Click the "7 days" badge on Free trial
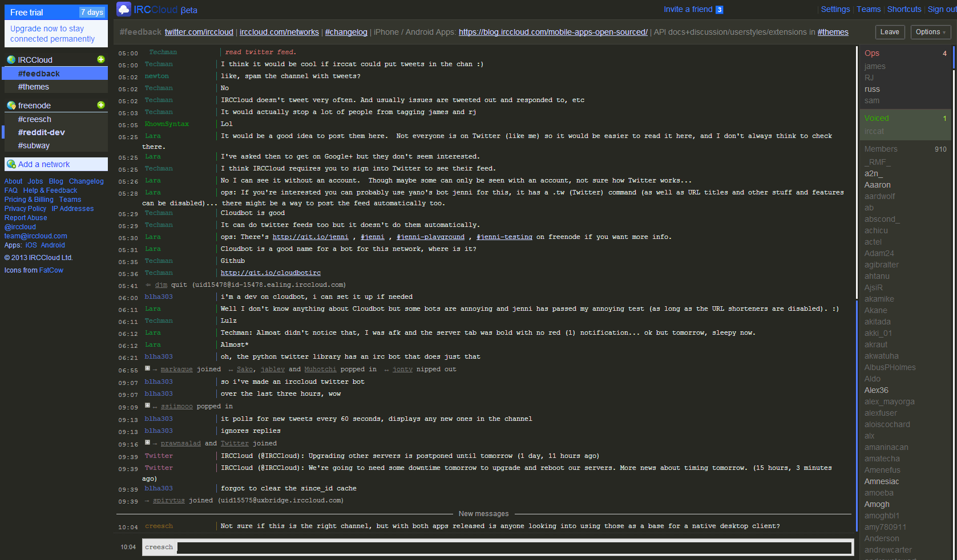Screen dimensions: 957x560 [x=93, y=11]
